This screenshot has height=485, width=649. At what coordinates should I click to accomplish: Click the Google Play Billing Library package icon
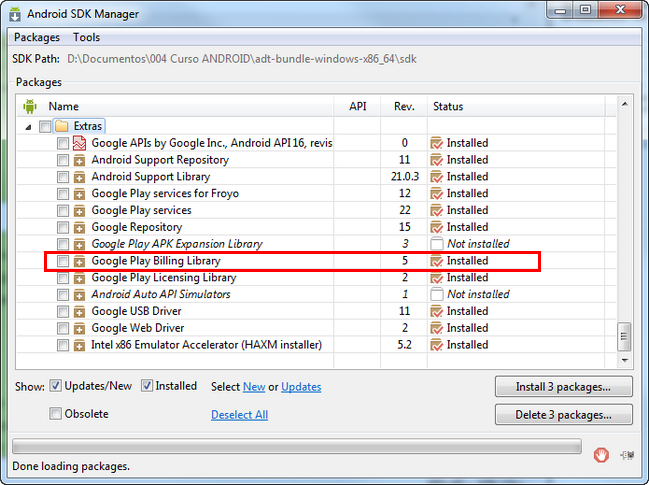tap(79, 261)
